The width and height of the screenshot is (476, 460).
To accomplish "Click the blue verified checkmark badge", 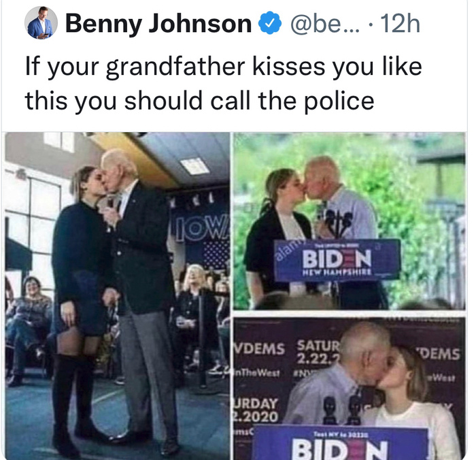I will click(x=270, y=23).
